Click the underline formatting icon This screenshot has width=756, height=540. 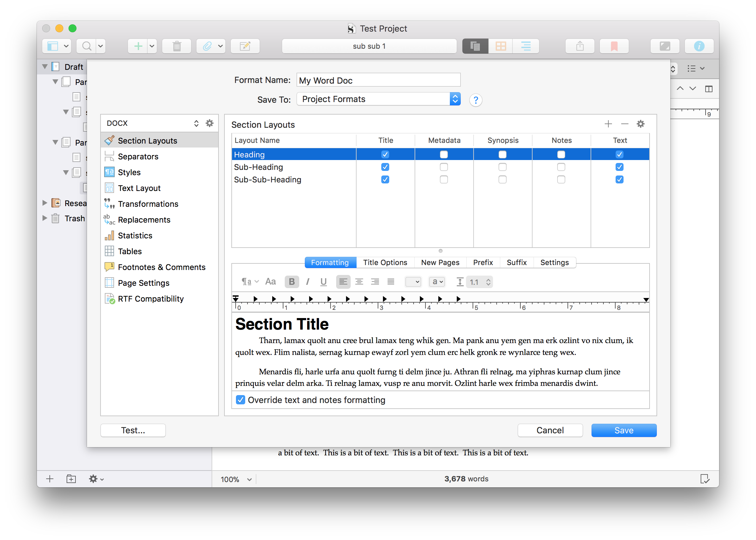click(x=323, y=282)
